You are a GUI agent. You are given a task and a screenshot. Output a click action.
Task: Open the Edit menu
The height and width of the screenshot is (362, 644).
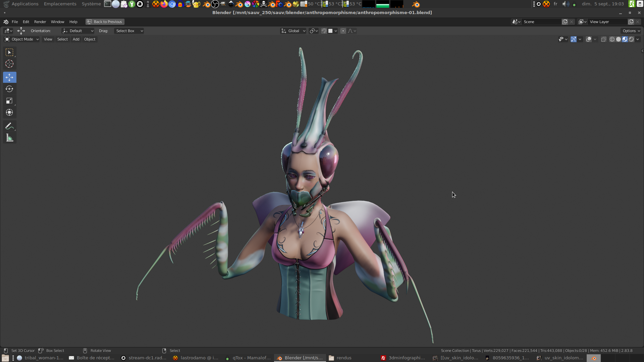coord(26,22)
